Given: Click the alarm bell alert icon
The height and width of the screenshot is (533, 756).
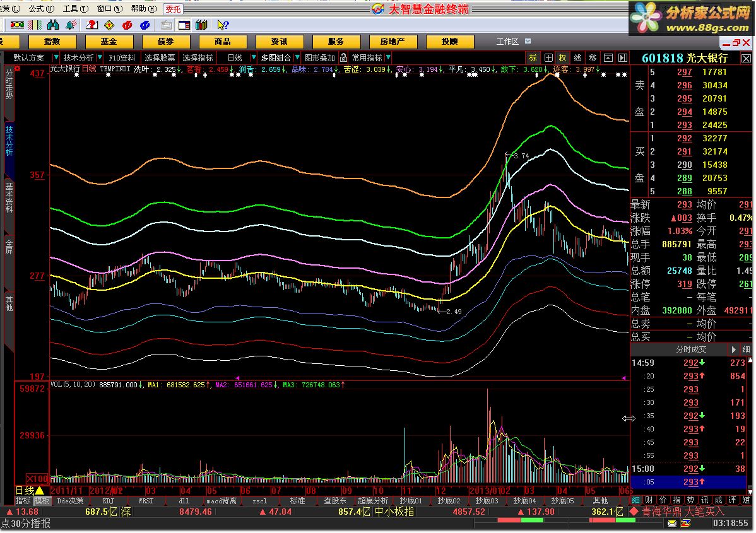Looking at the screenshot, I should 71,25.
